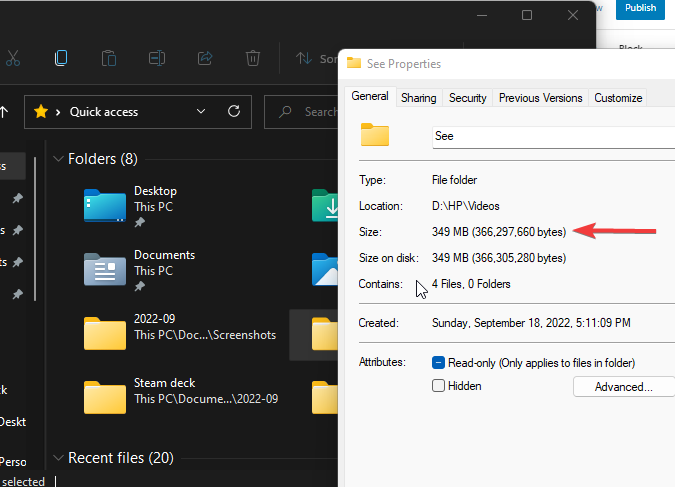Click the Share icon in File Explorer toolbar
The height and width of the screenshot is (487, 675).
point(205,58)
